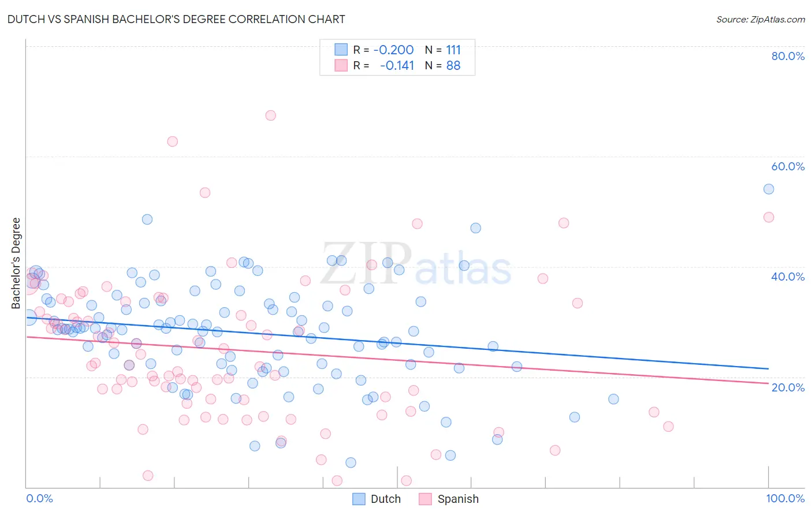Click the Dutch legend color swatch at bottom

tap(359, 499)
